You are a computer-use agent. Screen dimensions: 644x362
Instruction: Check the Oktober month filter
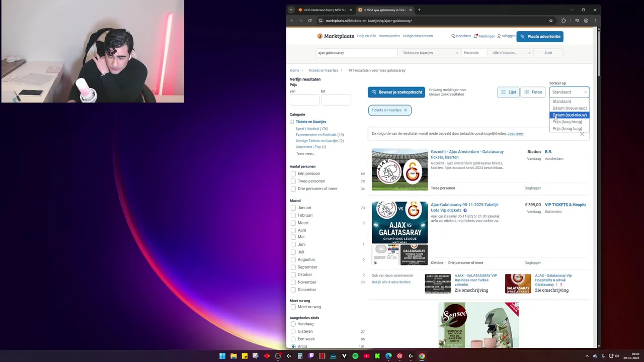pyautogui.click(x=293, y=275)
